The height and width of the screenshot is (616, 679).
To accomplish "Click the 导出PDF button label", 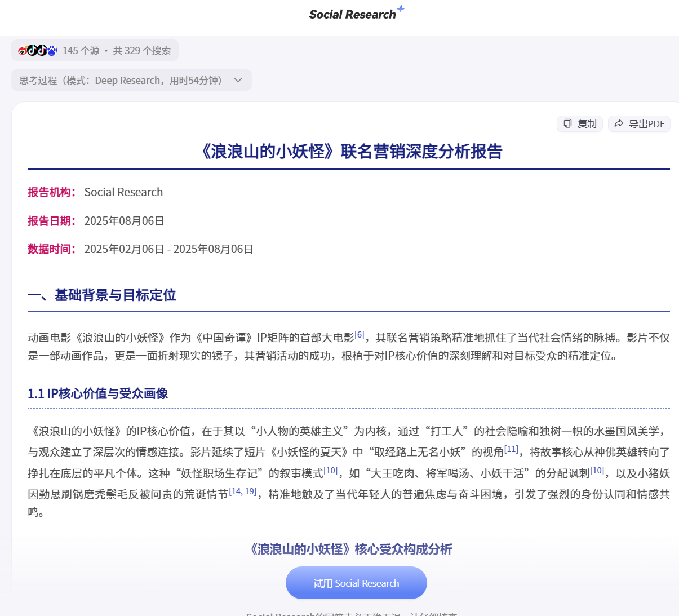I will (647, 123).
